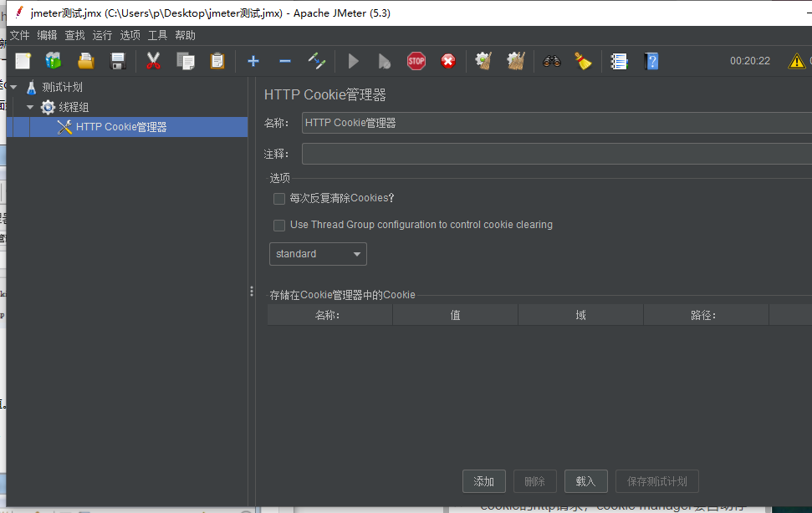812x513 pixels.
Task: Select HTTP Cookie管理器 tree row
Action: (x=127, y=127)
